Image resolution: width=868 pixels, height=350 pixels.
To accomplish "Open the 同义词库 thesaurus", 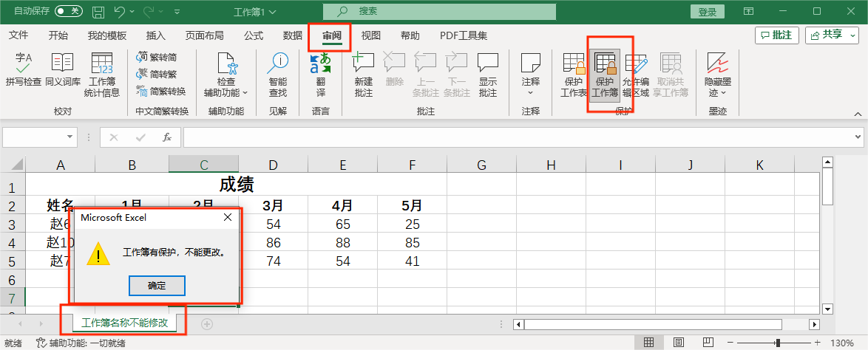I will click(63, 71).
